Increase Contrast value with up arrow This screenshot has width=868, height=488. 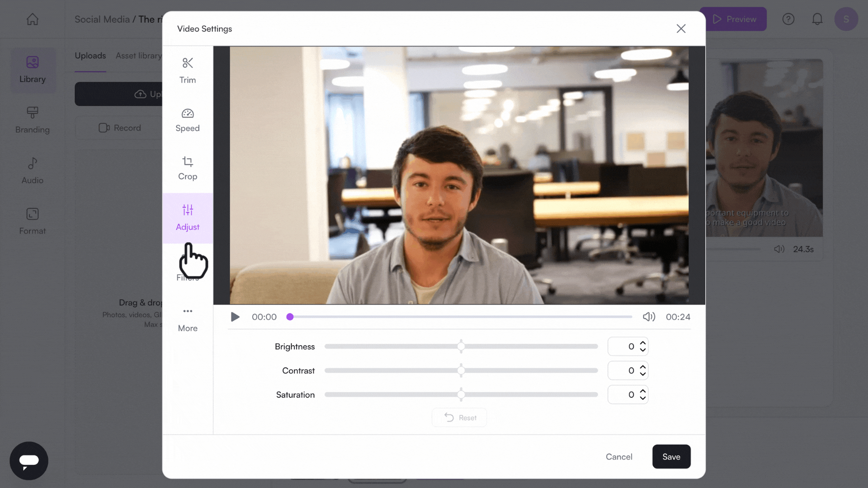coord(643,367)
